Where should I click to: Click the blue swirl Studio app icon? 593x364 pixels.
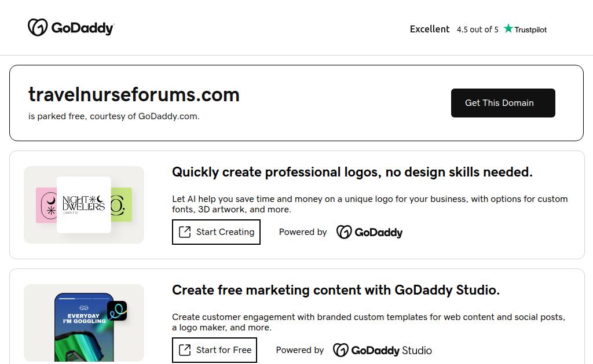(117, 311)
